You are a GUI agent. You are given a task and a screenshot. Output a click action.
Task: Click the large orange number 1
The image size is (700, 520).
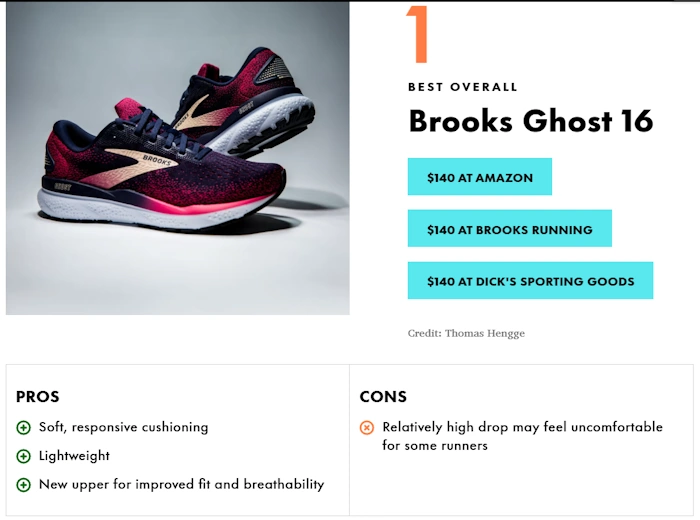[417, 34]
